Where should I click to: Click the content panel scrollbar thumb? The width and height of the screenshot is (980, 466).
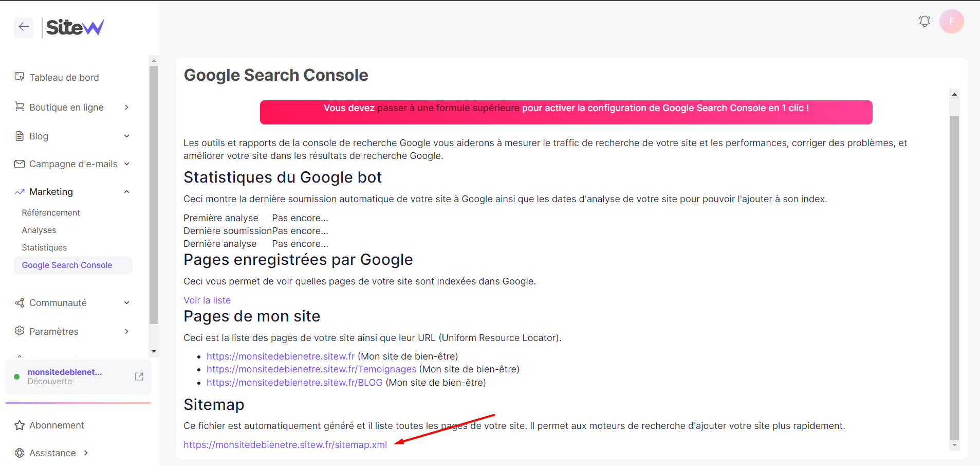954,278
